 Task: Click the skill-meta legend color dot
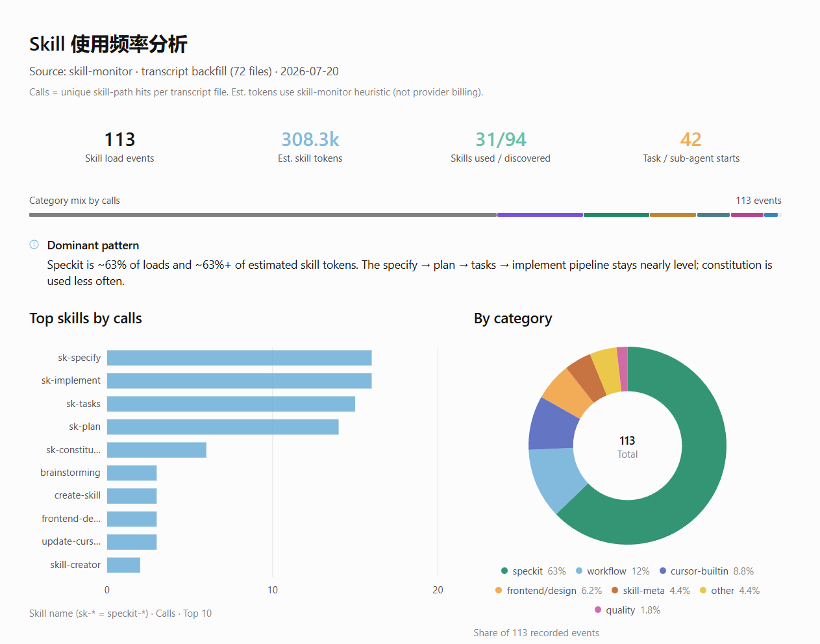pos(614,591)
